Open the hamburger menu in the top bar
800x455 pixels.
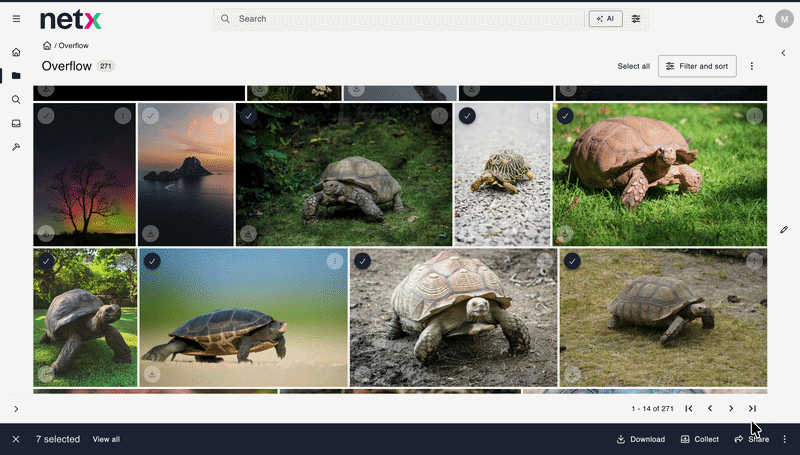click(16, 19)
